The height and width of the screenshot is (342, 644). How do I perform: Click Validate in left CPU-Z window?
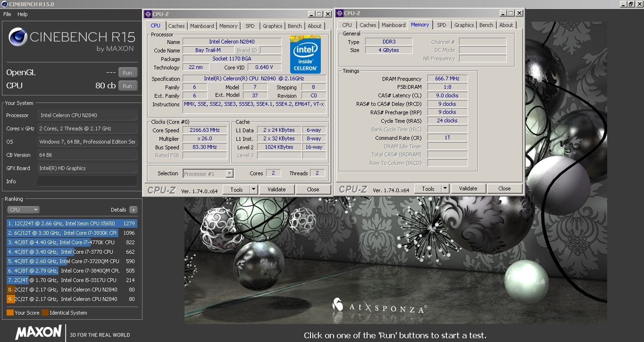(276, 189)
